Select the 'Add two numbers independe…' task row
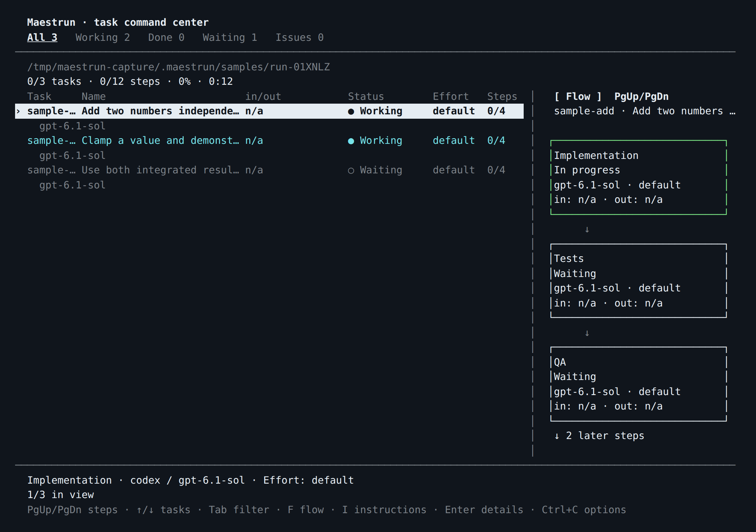Screen dimensions: 756x532 pyautogui.click(x=269, y=111)
